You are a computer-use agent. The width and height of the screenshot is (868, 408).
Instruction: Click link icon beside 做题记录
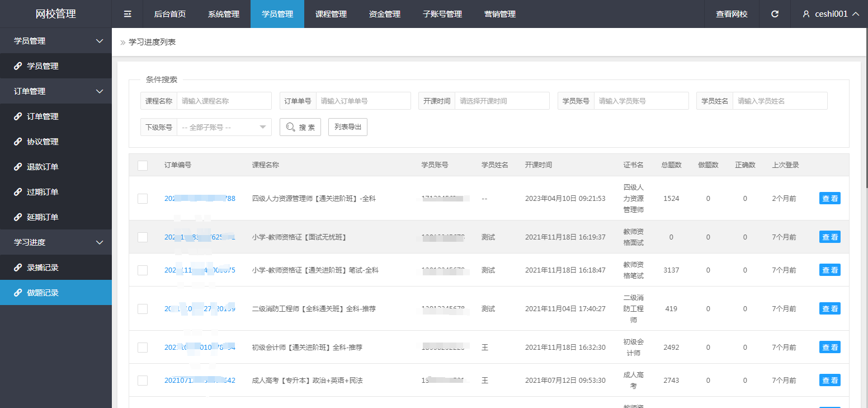click(18, 293)
